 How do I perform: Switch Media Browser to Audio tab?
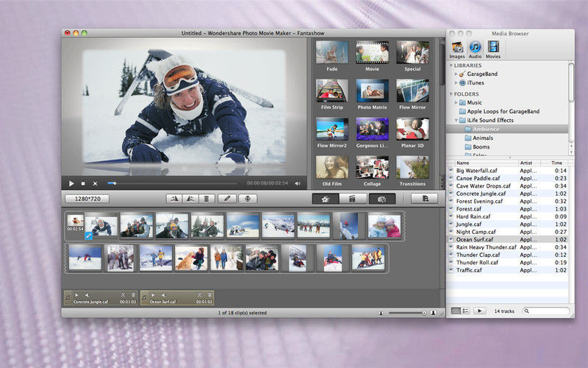pyautogui.click(x=475, y=49)
